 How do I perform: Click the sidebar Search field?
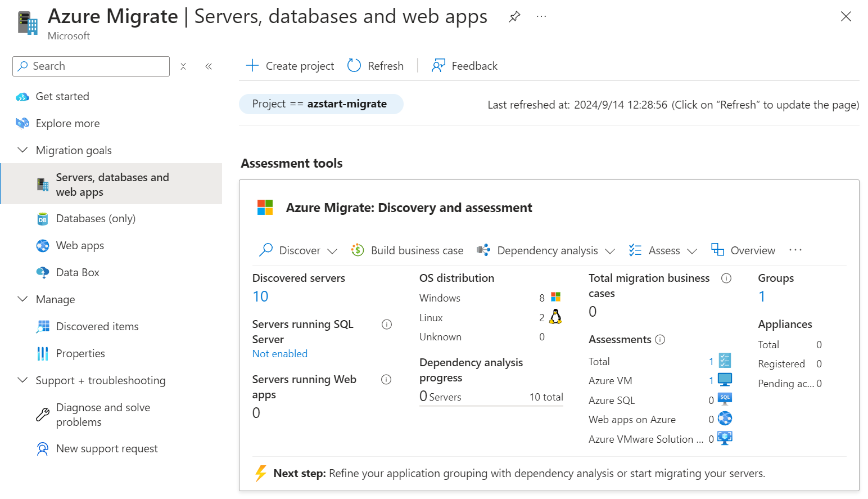91,66
